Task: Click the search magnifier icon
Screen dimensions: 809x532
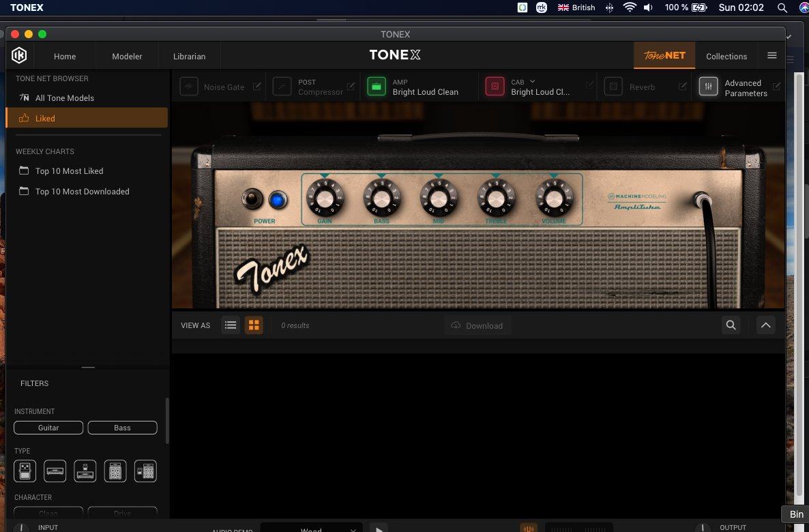Action: tap(731, 325)
